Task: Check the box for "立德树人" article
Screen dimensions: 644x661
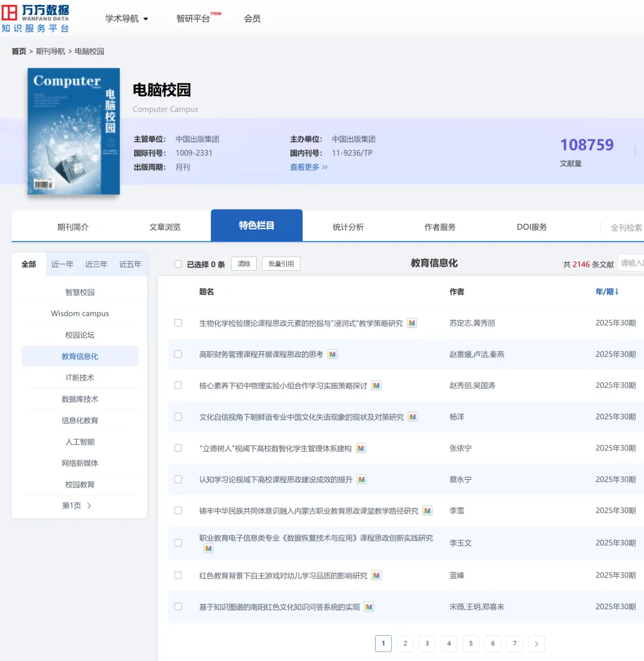Action: click(x=178, y=447)
